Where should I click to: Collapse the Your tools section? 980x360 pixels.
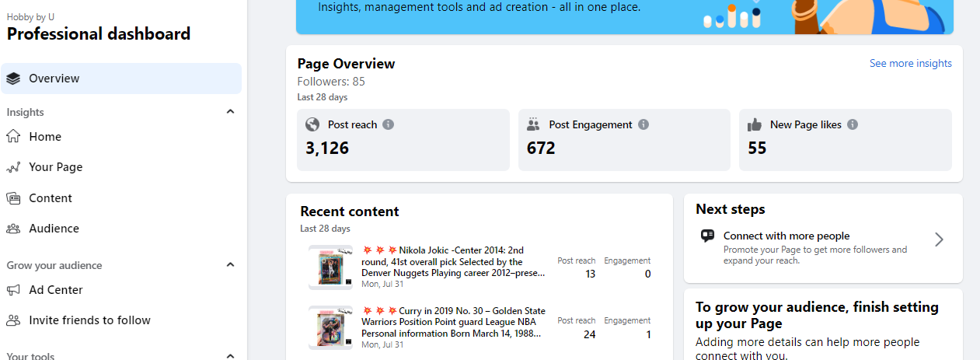(230, 355)
